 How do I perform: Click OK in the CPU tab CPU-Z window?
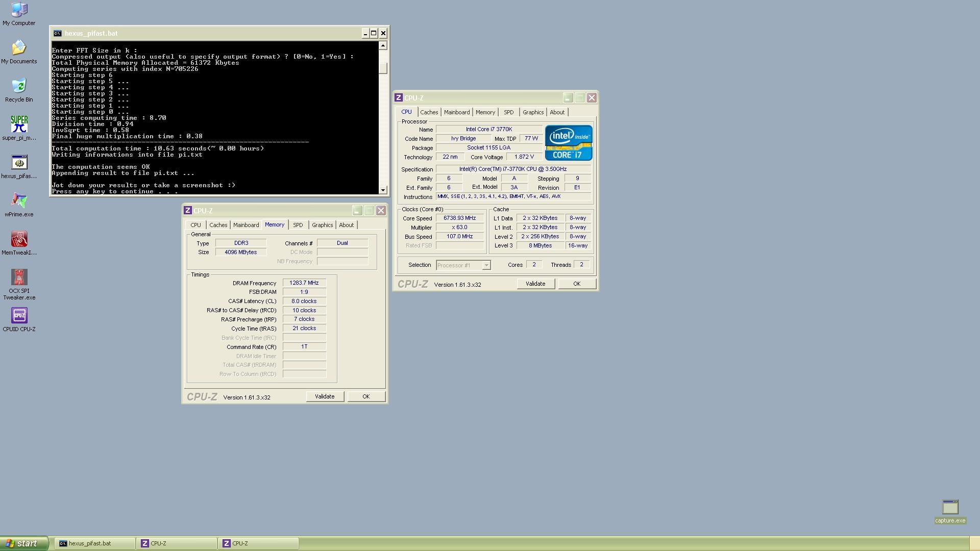coord(577,284)
